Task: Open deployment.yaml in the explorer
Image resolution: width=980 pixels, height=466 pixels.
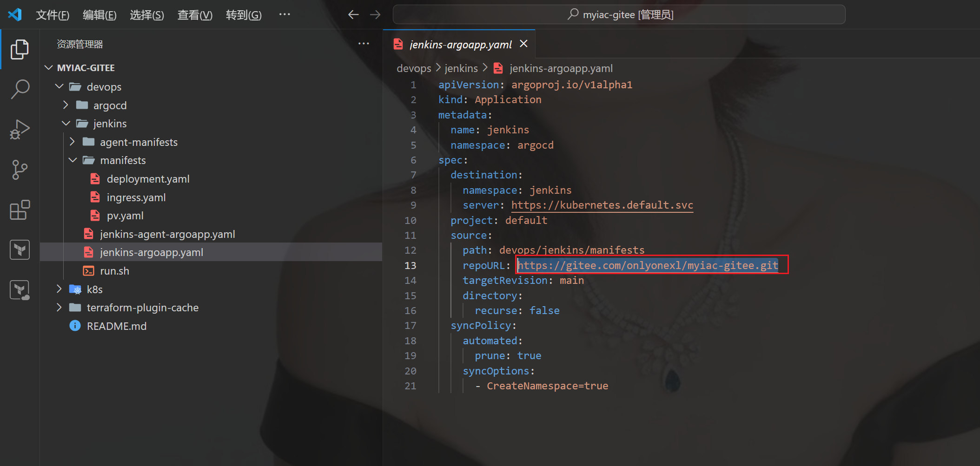Action: click(148, 179)
